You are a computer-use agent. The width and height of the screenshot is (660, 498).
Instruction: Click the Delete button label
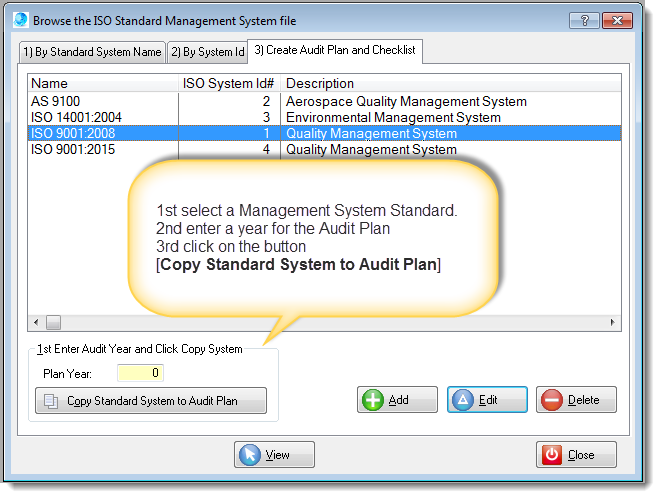[x=583, y=400]
